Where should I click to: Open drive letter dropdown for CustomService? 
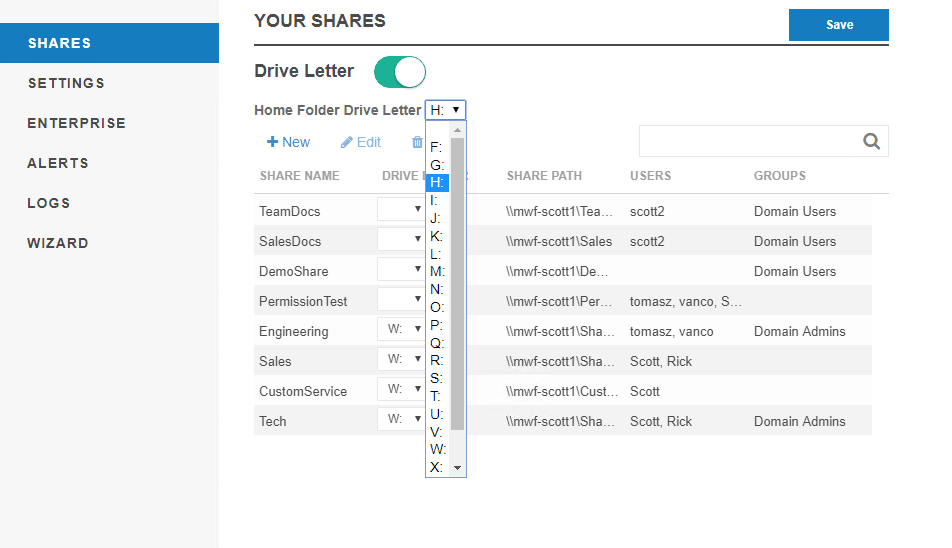401,391
